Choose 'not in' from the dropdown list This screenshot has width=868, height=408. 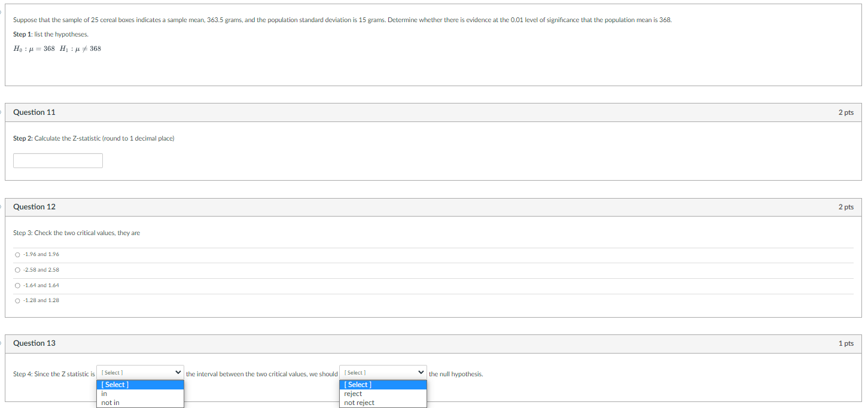pos(140,403)
